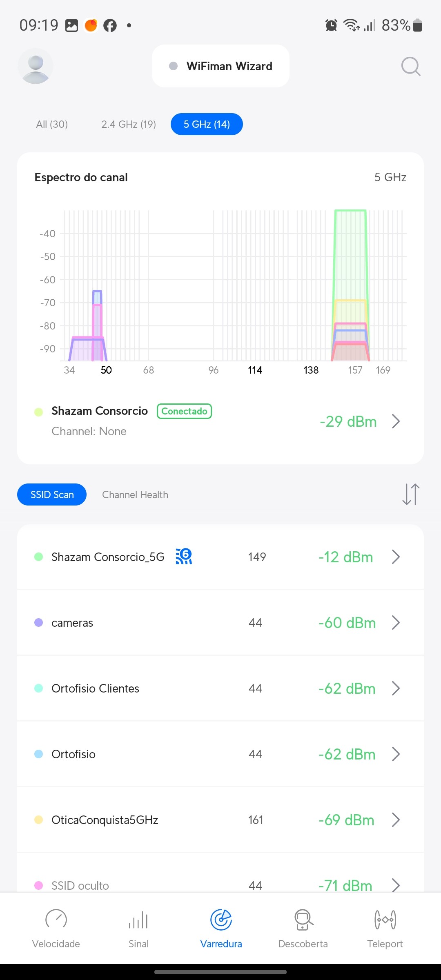Switch filter to 2.4 GHz (19)
Screen dimensions: 441x980
point(129,124)
